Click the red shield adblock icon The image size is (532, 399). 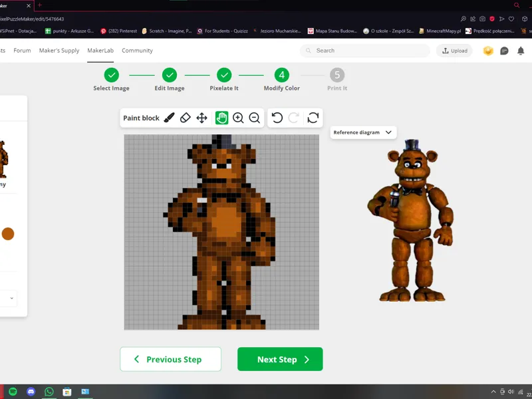tap(492, 19)
